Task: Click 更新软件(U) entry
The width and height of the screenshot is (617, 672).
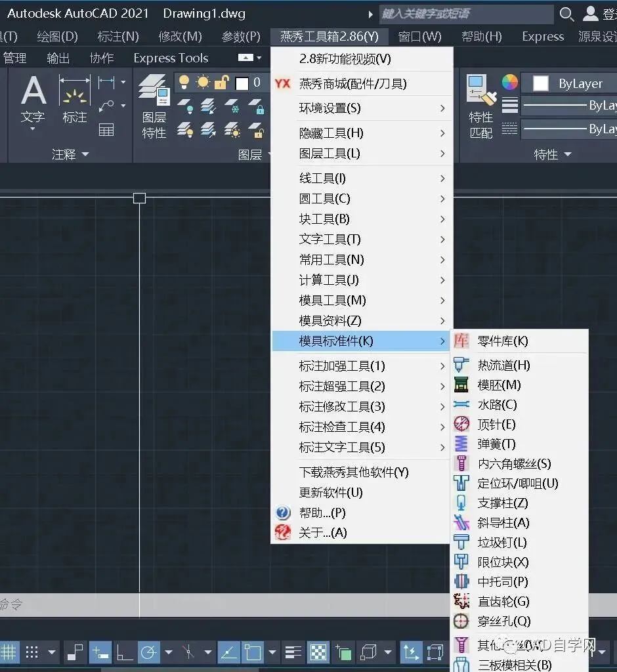Action: point(362,492)
